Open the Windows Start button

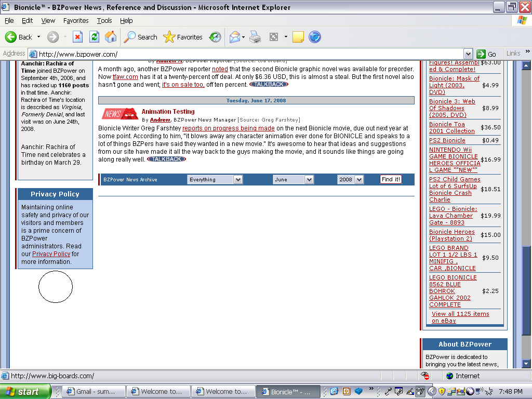(25, 392)
